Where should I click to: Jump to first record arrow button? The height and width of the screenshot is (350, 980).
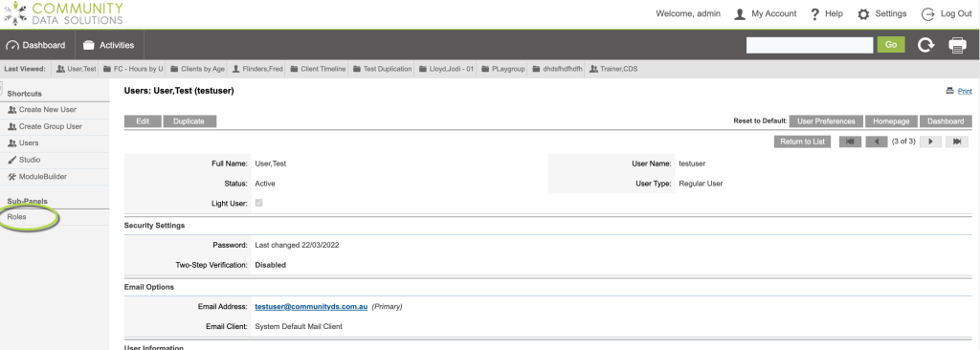(850, 142)
